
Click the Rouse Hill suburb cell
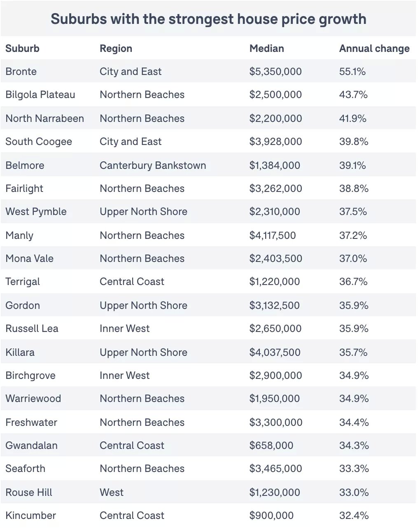click(29, 493)
